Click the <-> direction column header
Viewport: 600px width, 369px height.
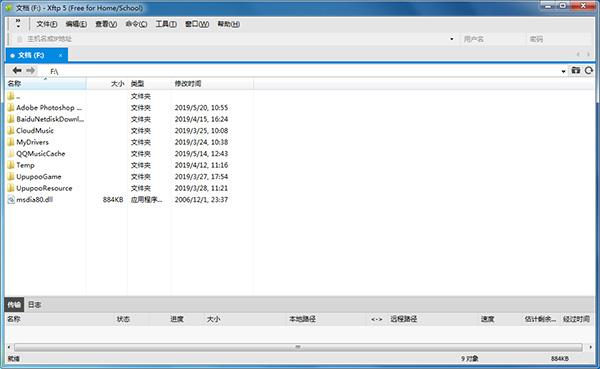pyautogui.click(x=377, y=319)
